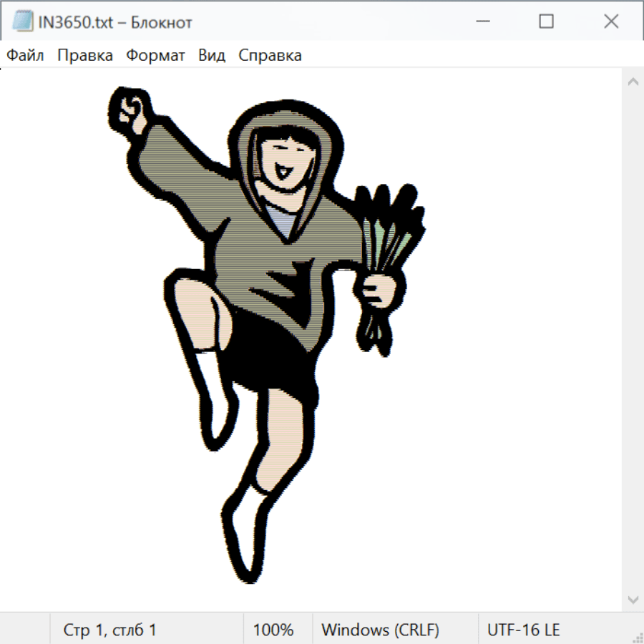This screenshot has width=644, height=644.
Task: Click the scroll down arrow
Action: [x=633, y=599]
